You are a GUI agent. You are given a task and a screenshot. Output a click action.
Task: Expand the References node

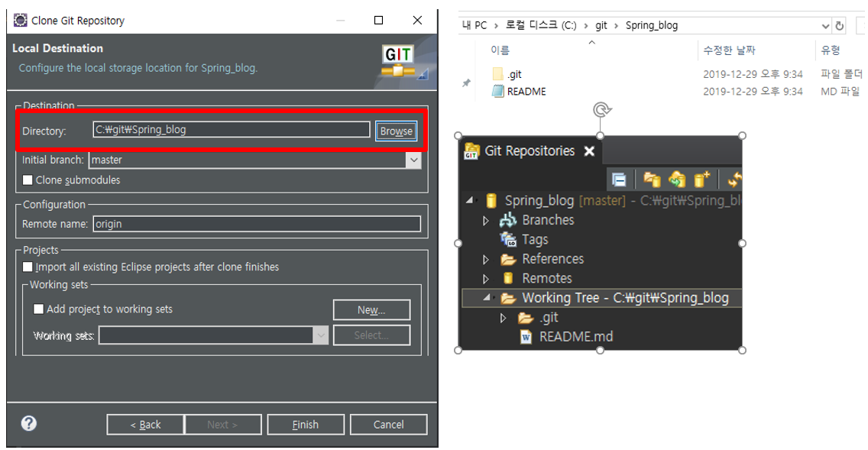tap(486, 260)
